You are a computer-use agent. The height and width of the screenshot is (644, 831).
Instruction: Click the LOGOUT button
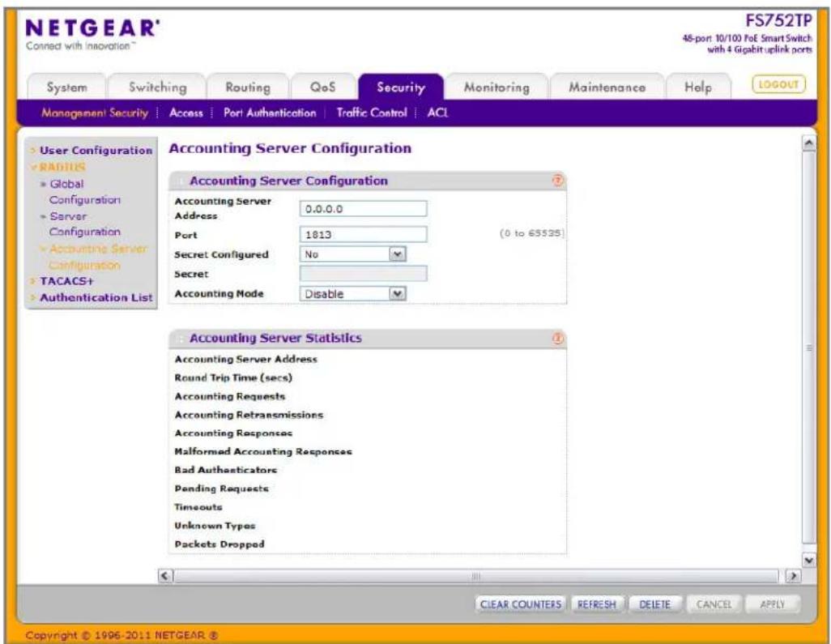(778, 84)
